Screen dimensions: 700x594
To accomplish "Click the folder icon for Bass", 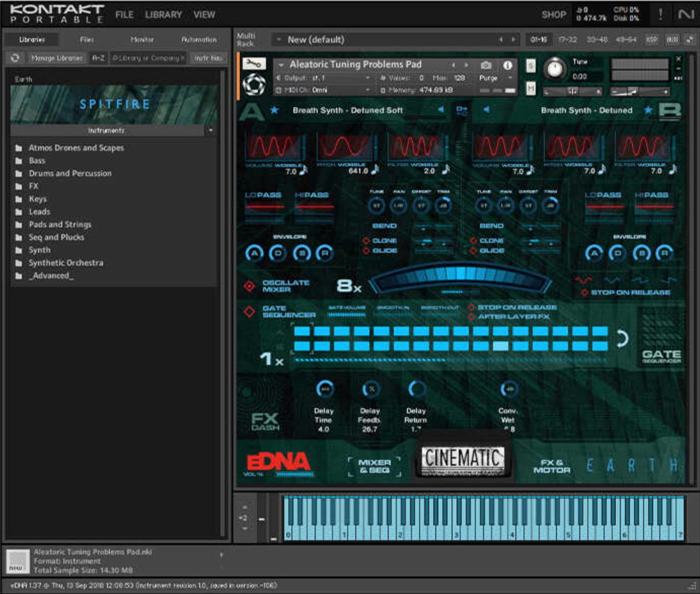I will (18, 161).
